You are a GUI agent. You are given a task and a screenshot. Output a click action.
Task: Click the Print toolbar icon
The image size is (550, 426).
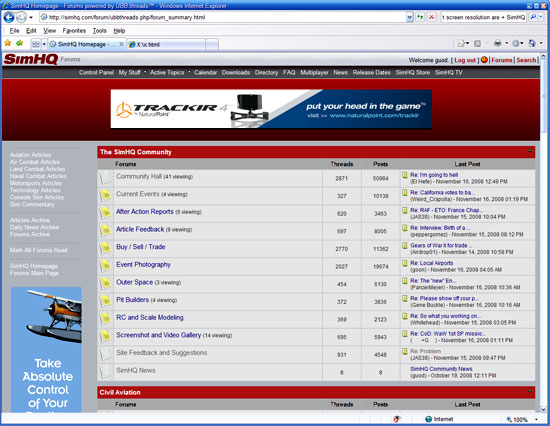tap(497, 44)
